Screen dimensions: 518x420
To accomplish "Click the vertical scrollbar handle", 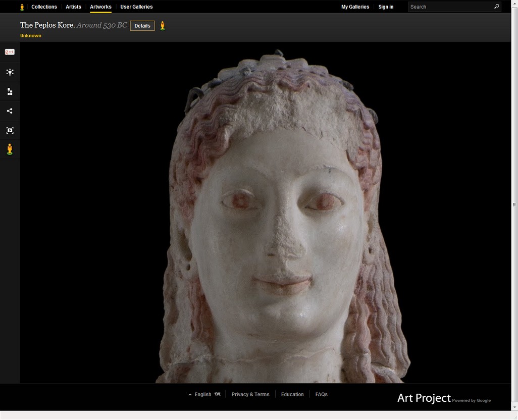I will pyautogui.click(x=514, y=205).
